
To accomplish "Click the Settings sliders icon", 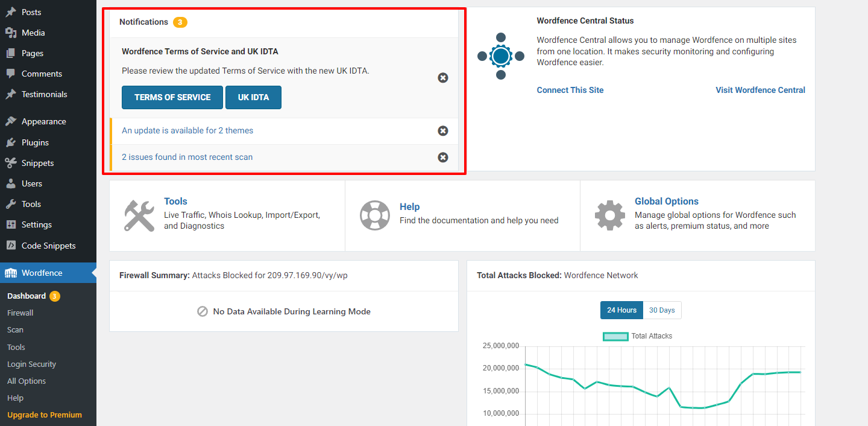I will (x=11, y=224).
